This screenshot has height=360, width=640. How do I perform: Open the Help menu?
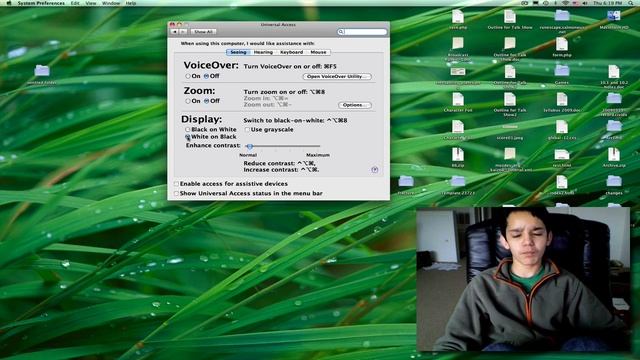pyautogui.click(x=131, y=3)
